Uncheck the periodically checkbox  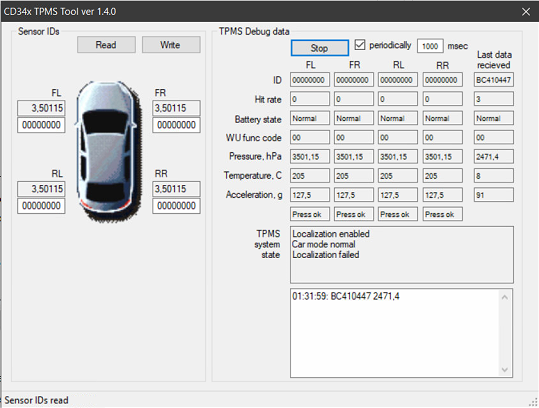pyautogui.click(x=360, y=45)
